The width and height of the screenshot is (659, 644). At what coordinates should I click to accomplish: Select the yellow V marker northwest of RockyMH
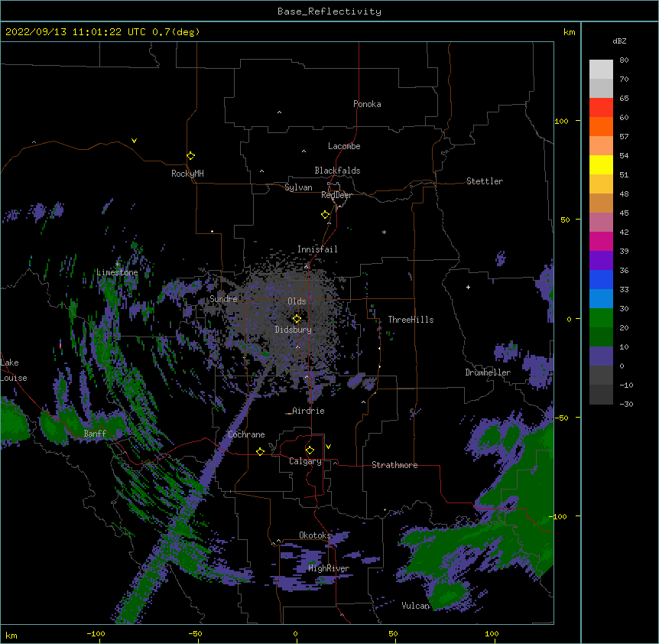[134, 141]
